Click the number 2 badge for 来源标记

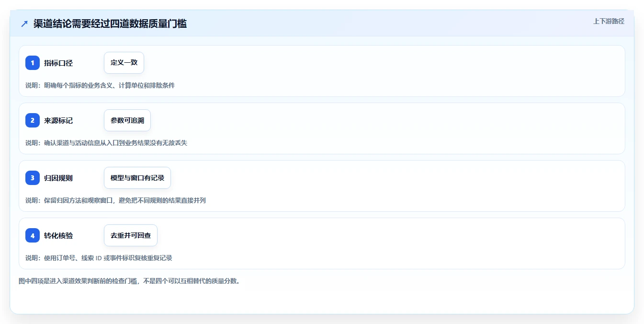(33, 120)
